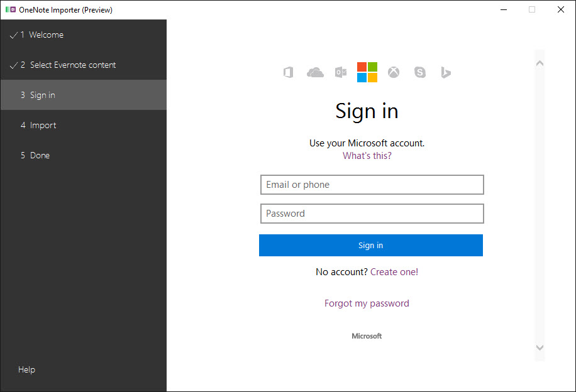Click the Xbox icon

394,73
